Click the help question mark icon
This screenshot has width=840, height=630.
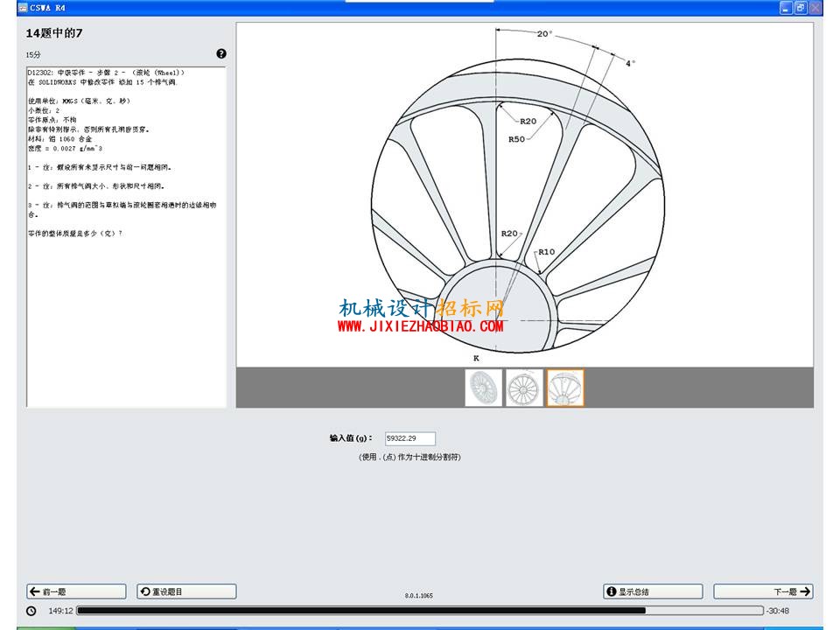[221, 53]
